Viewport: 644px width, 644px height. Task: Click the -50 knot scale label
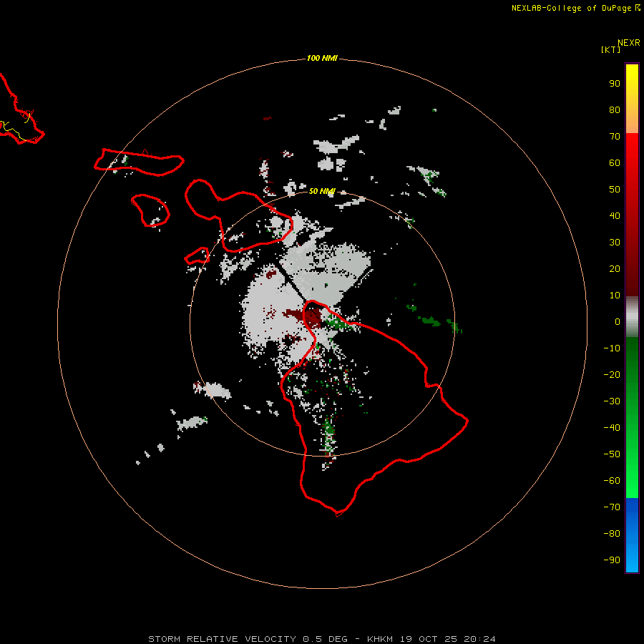coord(612,454)
